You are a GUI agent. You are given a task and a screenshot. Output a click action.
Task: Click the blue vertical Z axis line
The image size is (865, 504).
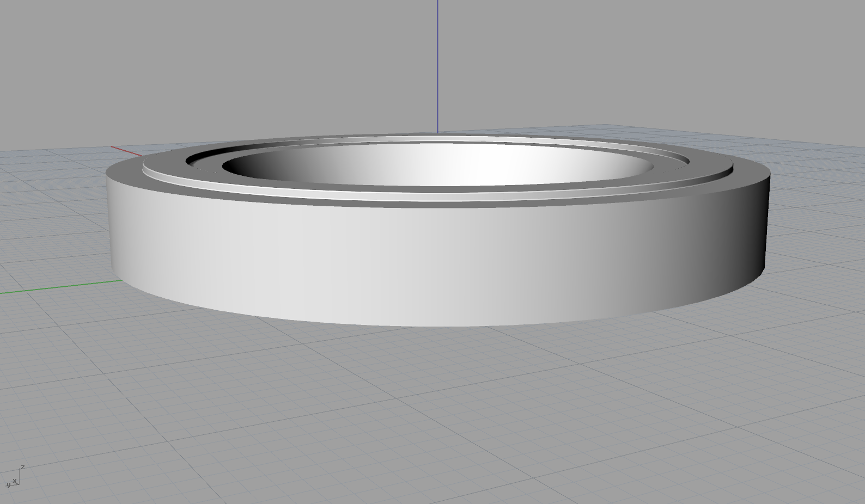(437, 66)
